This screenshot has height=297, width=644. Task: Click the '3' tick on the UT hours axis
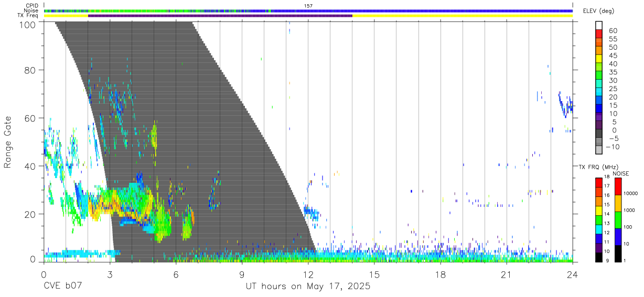(x=110, y=275)
